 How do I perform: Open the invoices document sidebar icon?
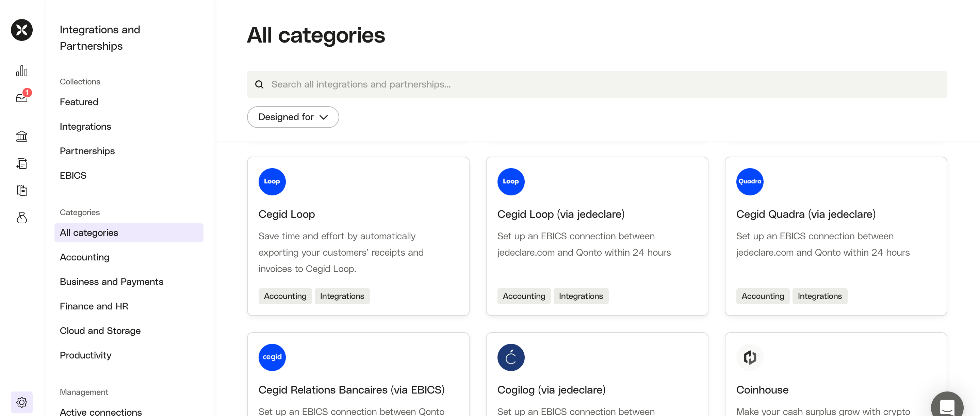tap(22, 163)
